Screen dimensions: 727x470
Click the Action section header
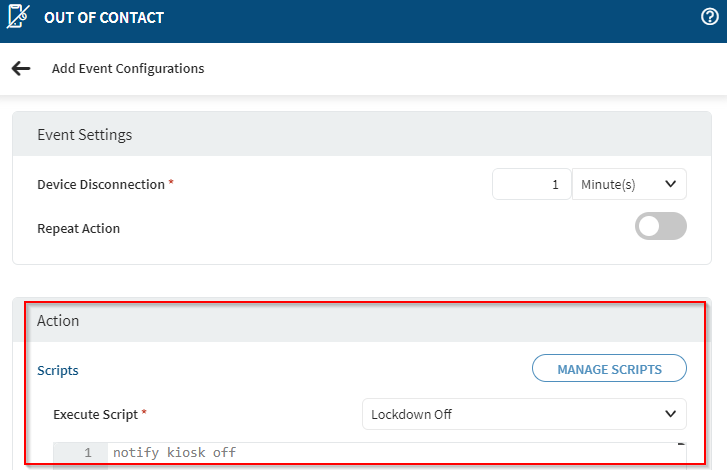coord(58,321)
